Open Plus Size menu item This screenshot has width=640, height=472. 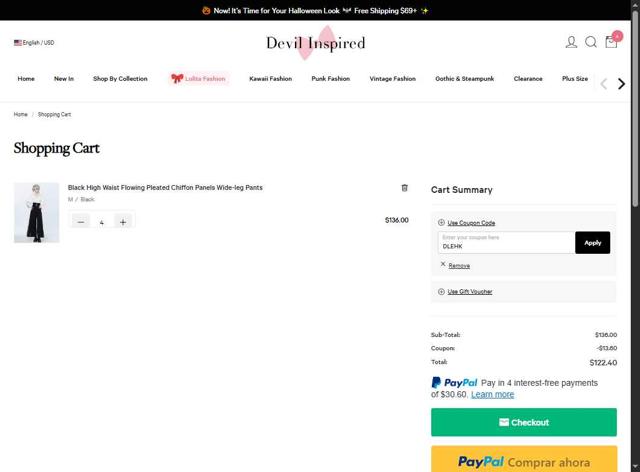point(575,79)
